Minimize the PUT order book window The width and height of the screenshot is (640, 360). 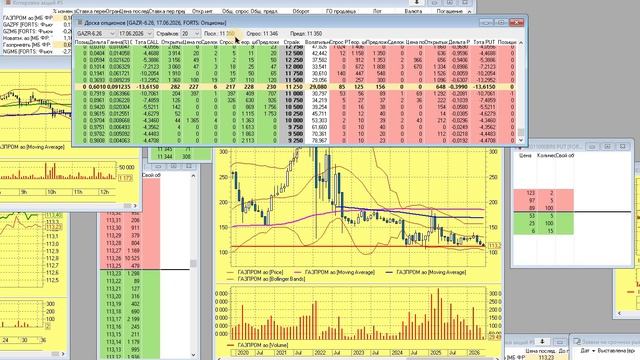(592, 146)
